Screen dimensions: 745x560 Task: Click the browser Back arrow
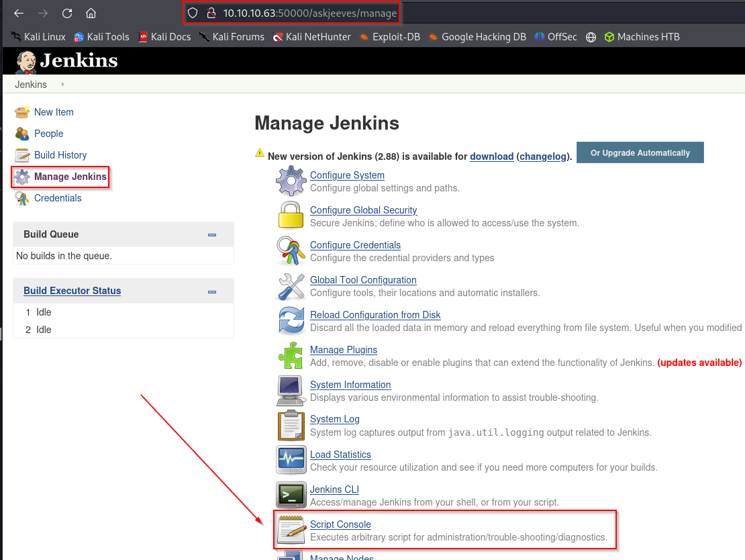[19, 13]
